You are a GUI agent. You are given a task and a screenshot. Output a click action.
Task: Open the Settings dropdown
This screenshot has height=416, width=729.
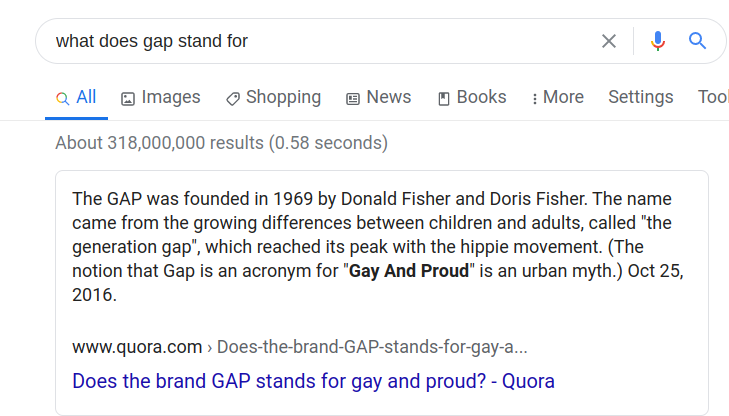(x=641, y=97)
